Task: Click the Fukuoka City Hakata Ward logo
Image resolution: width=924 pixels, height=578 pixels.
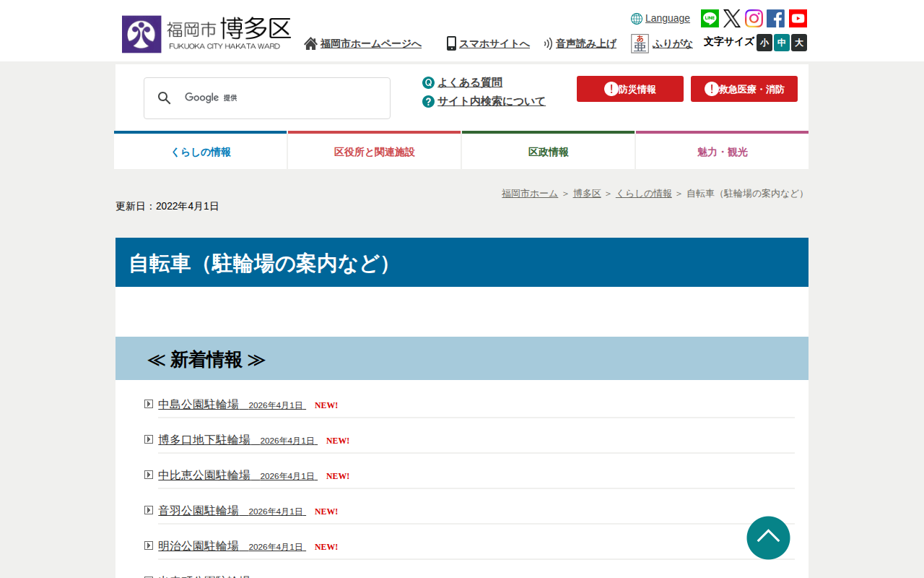Action: point(206,34)
